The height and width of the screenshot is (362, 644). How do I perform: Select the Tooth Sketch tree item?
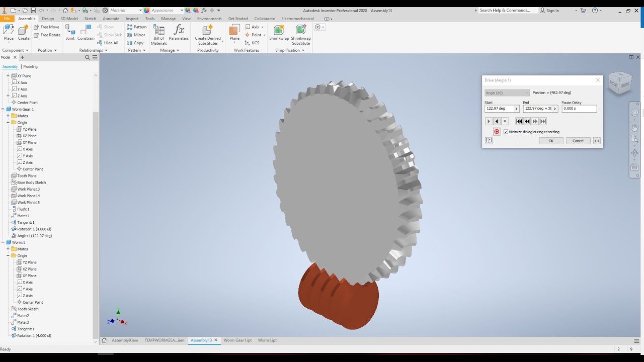coord(28,309)
